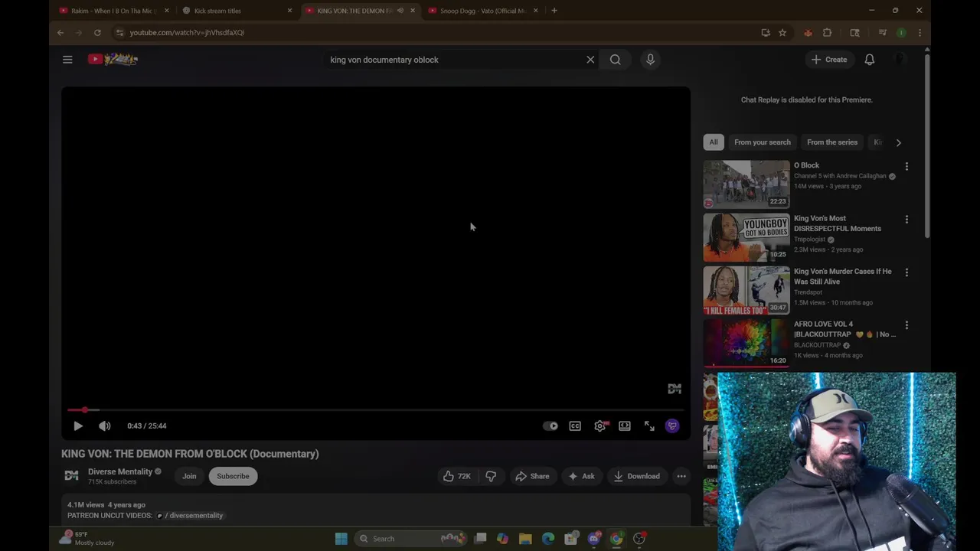Go to the YouTube home logo
Image resolution: width=980 pixels, height=551 pixels.
pos(113,59)
